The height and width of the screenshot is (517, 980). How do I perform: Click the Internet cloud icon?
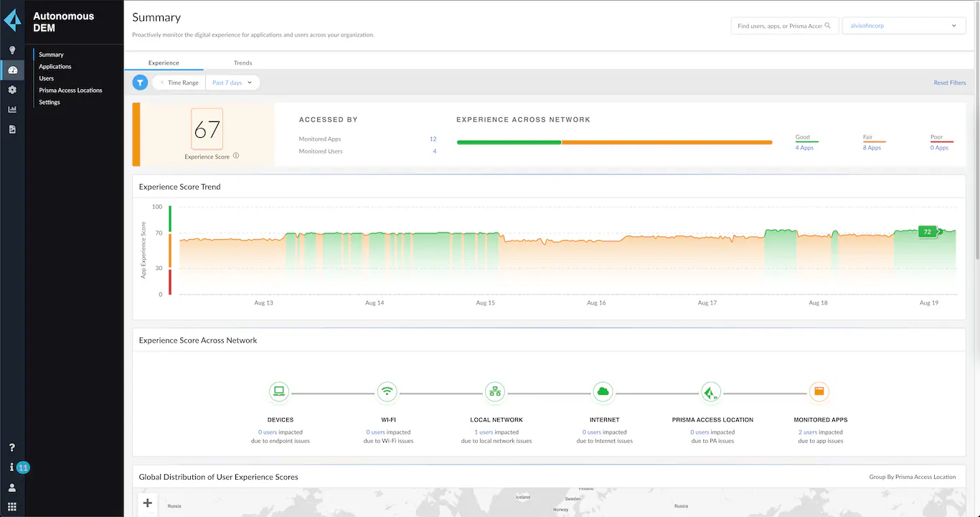(603, 392)
